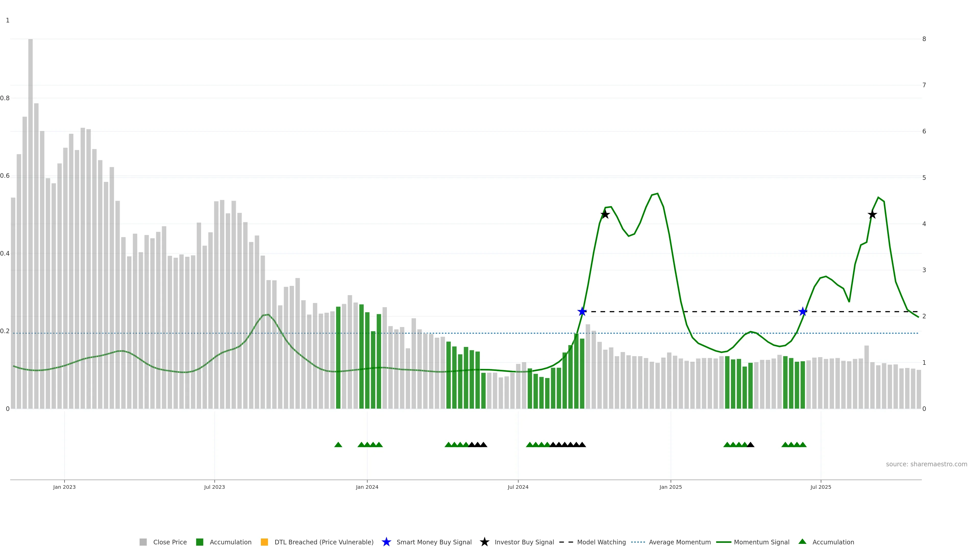Image resolution: width=980 pixels, height=551 pixels.
Task: Click the Jul 2024 axis label
Action: click(518, 487)
